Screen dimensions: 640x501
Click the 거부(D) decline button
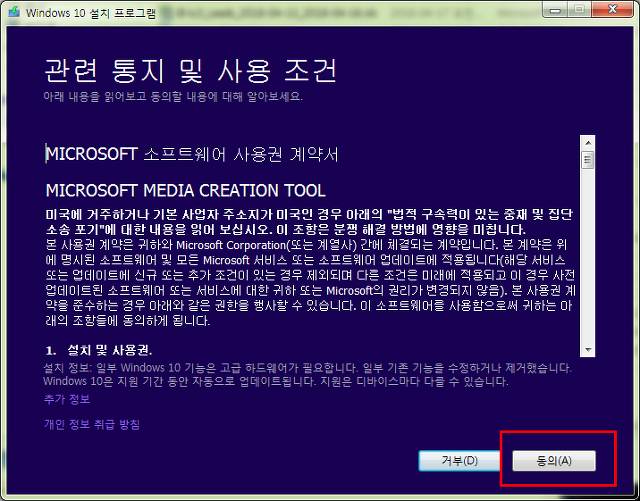pos(459,461)
